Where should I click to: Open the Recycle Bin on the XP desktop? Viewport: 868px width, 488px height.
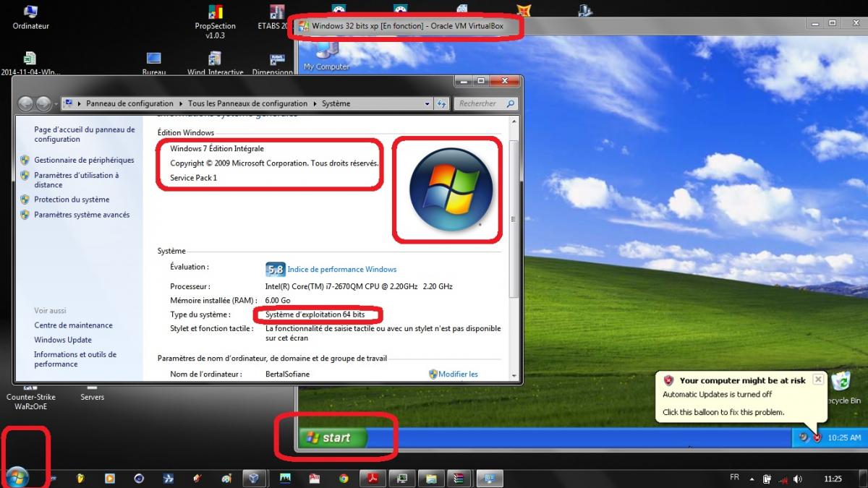[843, 388]
